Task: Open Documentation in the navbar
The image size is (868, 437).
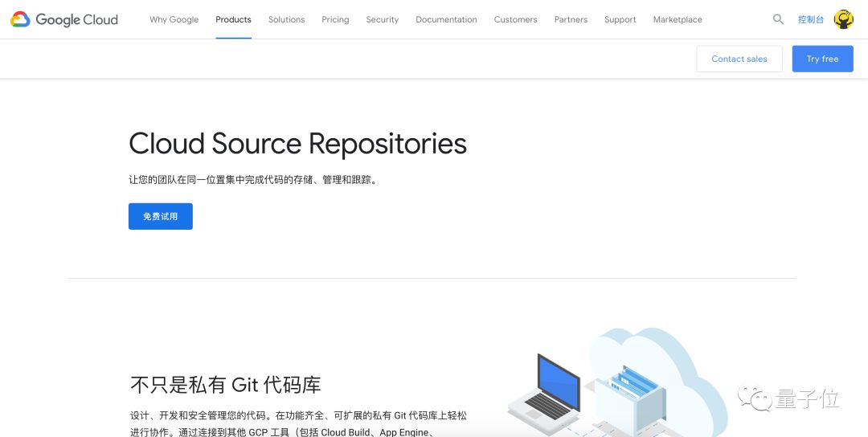Action: [446, 19]
